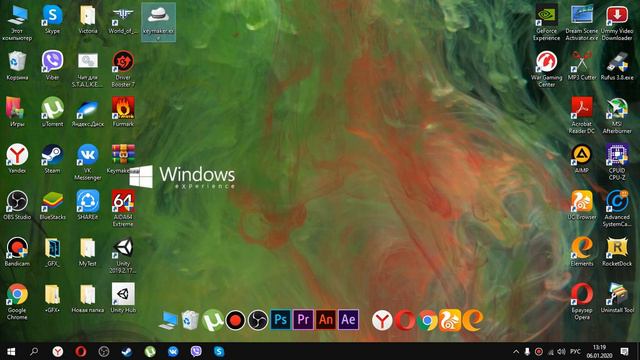Open the Opera browser (Браузер Opera) desktop shortcut

(x=582, y=301)
